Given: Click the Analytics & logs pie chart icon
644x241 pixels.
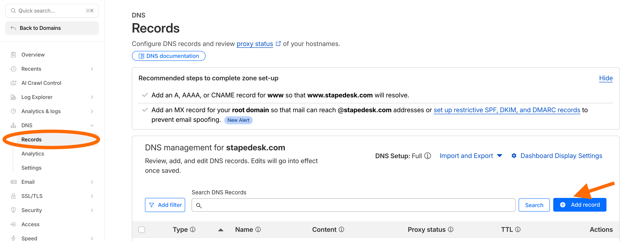Looking at the screenshot, I should click(14, 111).
